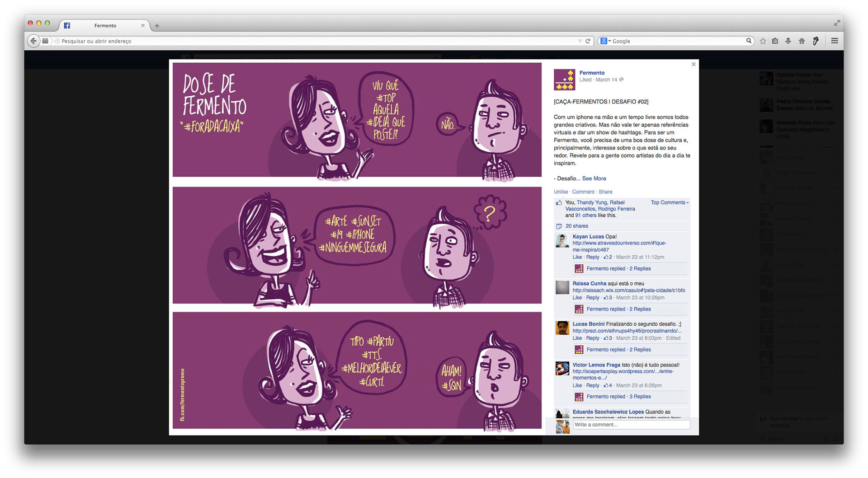Open a new browser tab with plus button
Image resolution: width=868 pixels, height=478 pixels.
pos(157,26)
